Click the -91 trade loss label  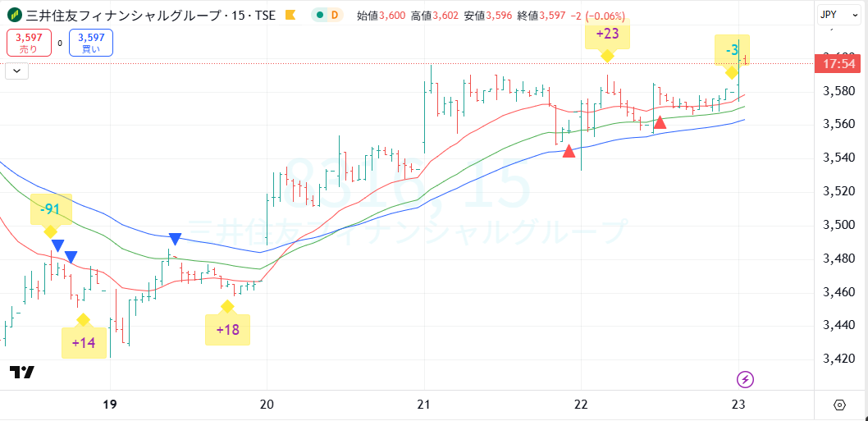pyautogui.click(x=51, y=208)
